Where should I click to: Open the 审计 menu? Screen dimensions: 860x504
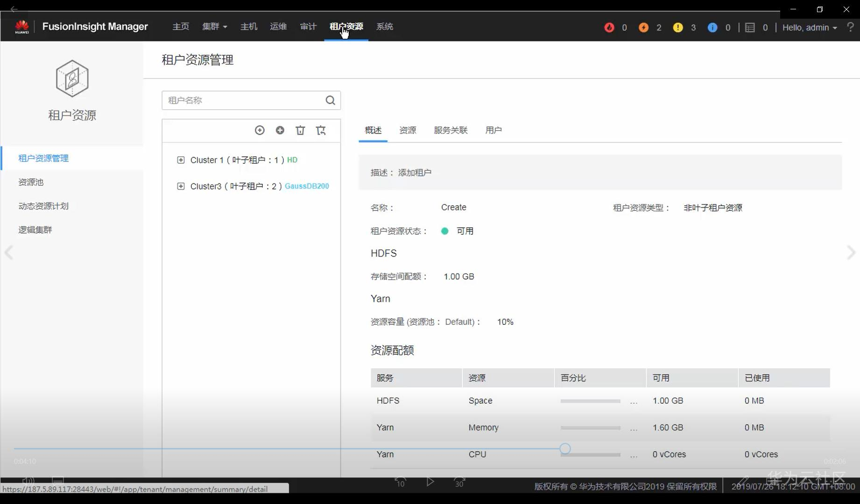click(x=308, y=27)
